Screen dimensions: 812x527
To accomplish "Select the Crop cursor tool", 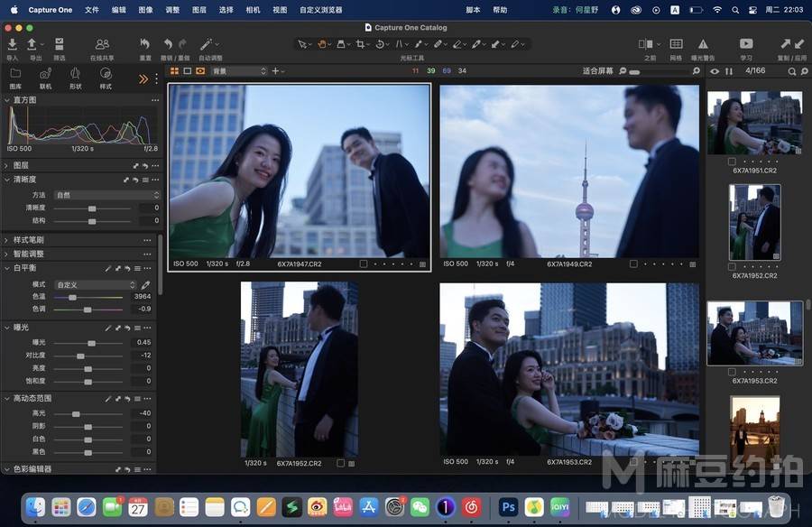I will tap(360, 44).
